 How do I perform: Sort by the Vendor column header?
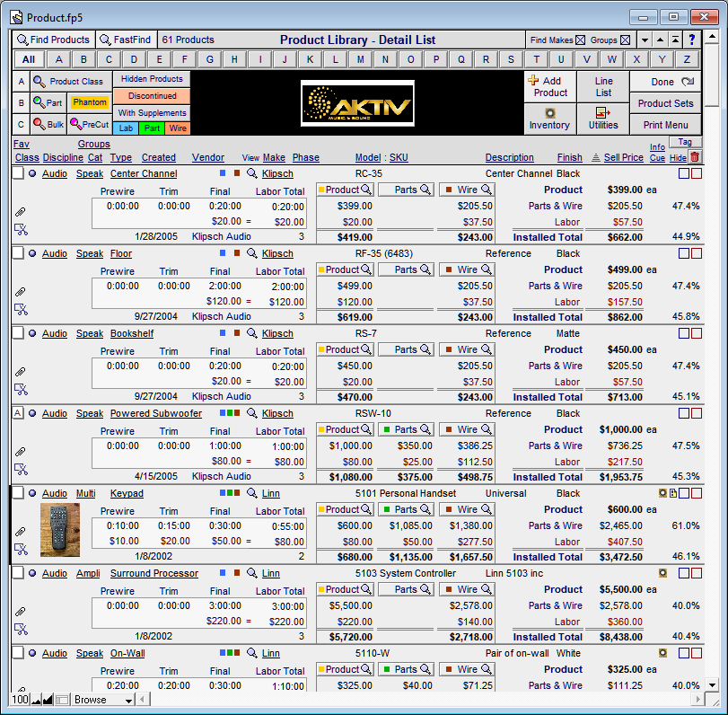point(208,157)
